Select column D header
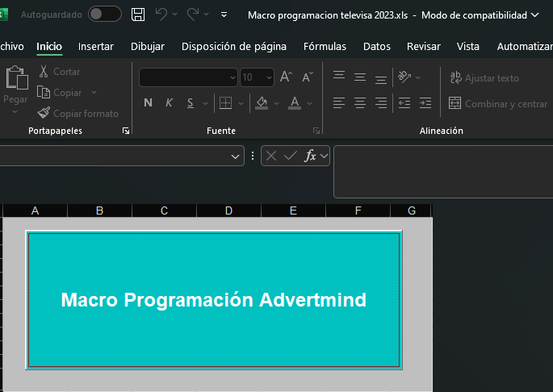 [x=228, y=211]
